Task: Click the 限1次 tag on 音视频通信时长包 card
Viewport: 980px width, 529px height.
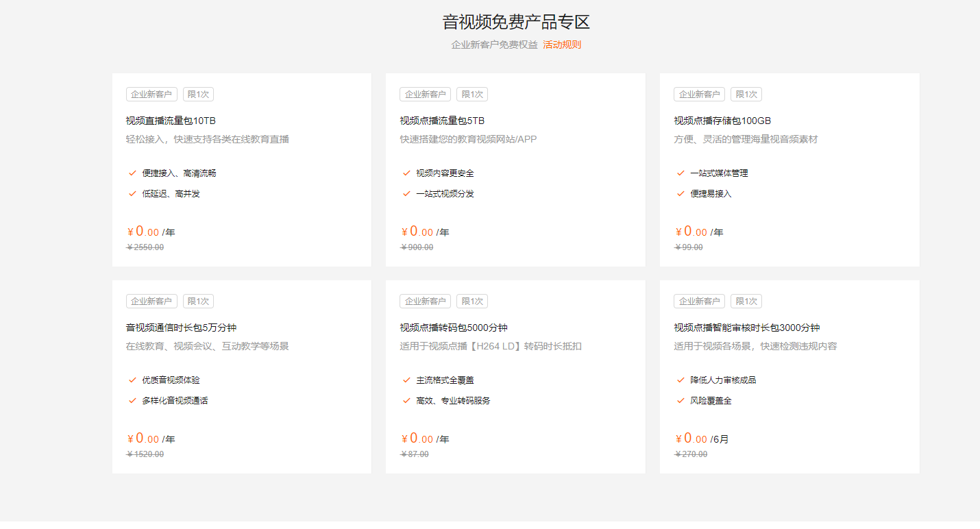Action: pyautogui.click(x=198, y=302)
